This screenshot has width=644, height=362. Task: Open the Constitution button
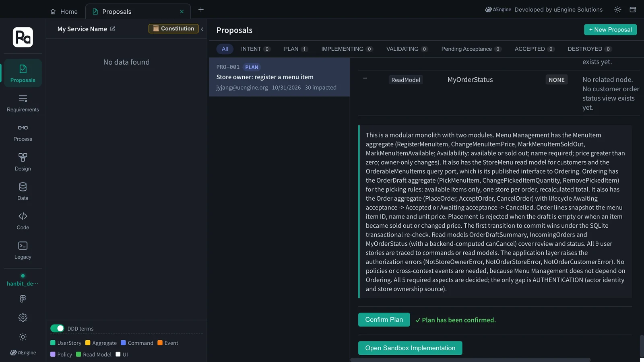(x=173, y=29)
